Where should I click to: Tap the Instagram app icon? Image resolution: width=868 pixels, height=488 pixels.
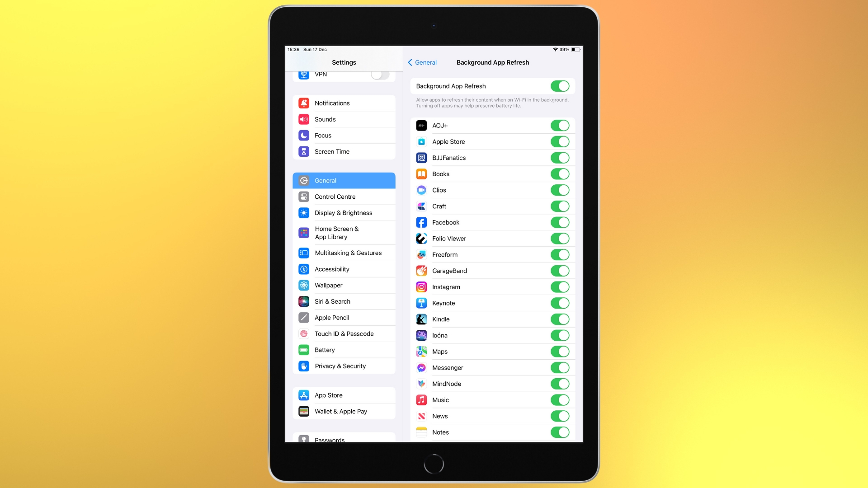(x=421, y=286)
